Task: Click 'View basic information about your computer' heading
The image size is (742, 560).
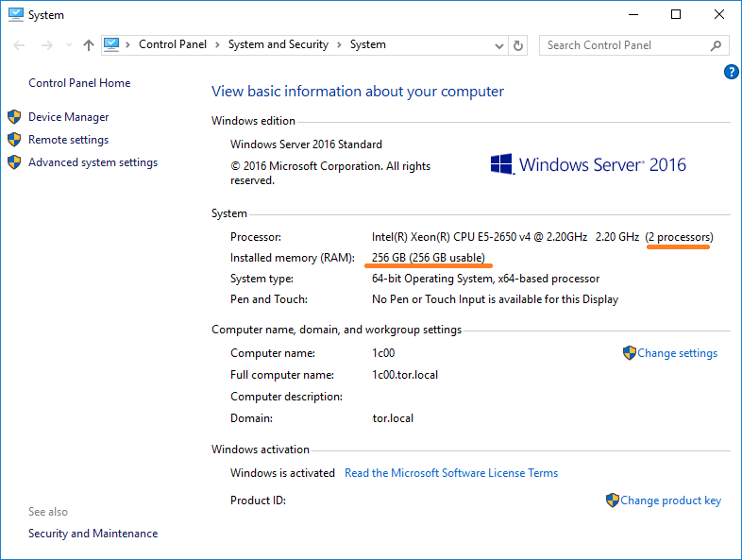Action: pyautogui.click(x=358, y=92)
